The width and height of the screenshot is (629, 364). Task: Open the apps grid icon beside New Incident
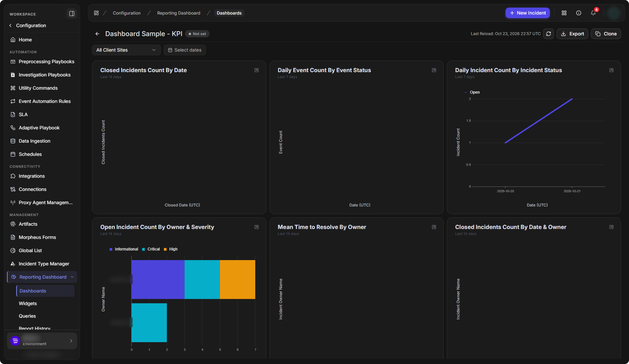tap(564, 13)
